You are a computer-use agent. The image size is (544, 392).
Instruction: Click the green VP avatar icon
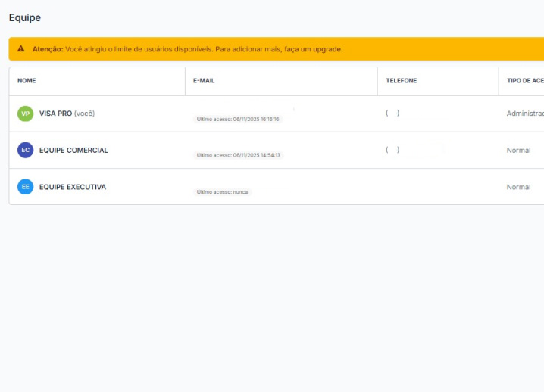25,114
